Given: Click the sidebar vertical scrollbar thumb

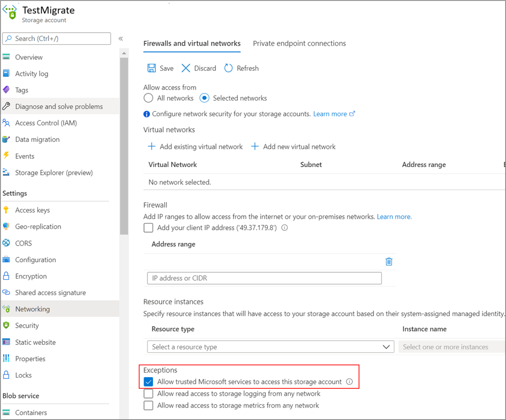Looking at the screenshot, I should coord(124,146).
